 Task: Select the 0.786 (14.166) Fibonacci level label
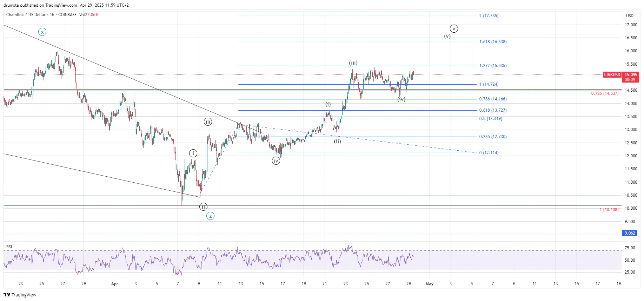tap(493, 99)
